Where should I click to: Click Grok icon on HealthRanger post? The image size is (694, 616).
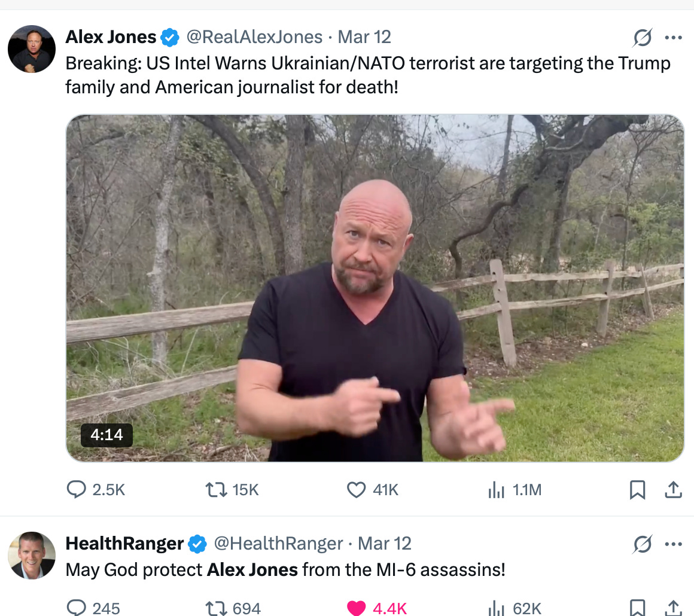click(x=642, y=544)
